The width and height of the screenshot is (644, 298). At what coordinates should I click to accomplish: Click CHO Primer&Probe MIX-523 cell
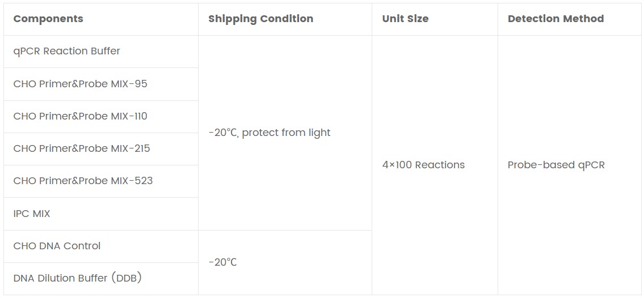pos(101,181)
